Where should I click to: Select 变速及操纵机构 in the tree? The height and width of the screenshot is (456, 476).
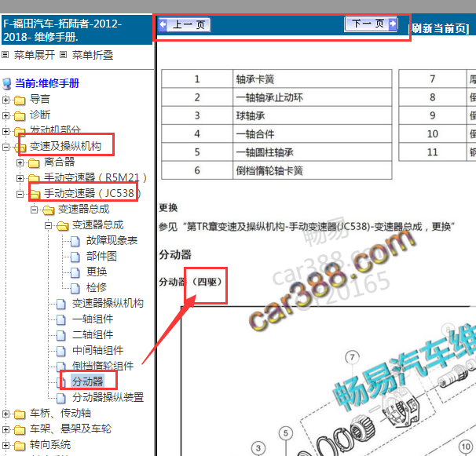pos(65,146)
